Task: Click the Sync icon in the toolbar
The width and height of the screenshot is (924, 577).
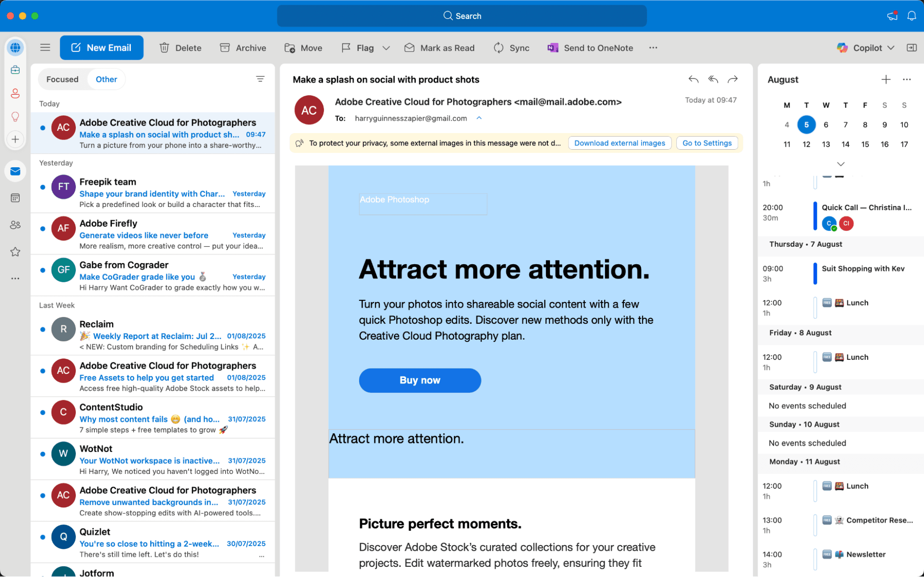Action: point(499,48)
